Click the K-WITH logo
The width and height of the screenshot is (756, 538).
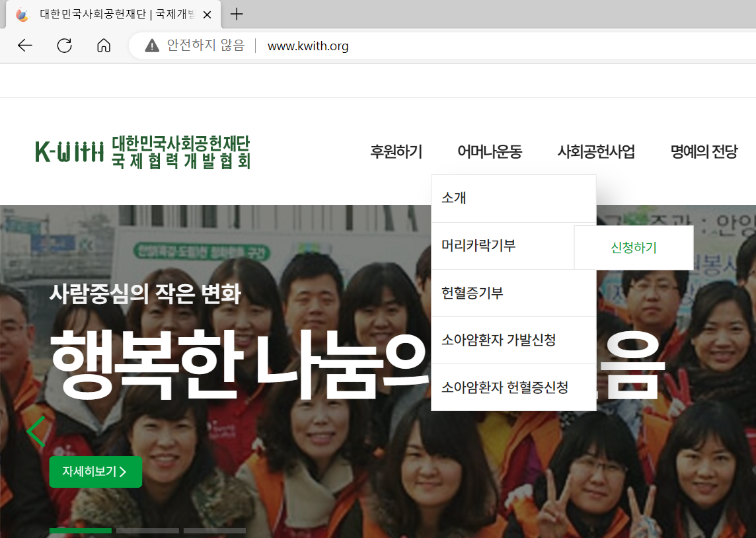(143, 152)
